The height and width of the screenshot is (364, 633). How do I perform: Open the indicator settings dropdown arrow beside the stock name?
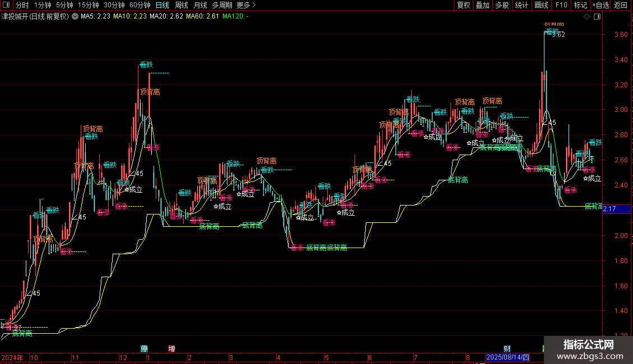(75, 17)
